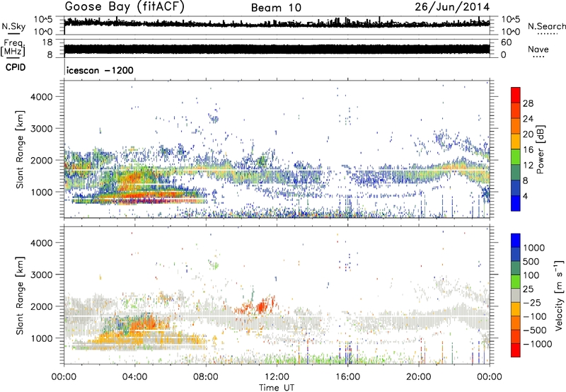Screen dimensions: 566x392
Task: Click the N.Sky legend label
Action: (x=13, y=27)
